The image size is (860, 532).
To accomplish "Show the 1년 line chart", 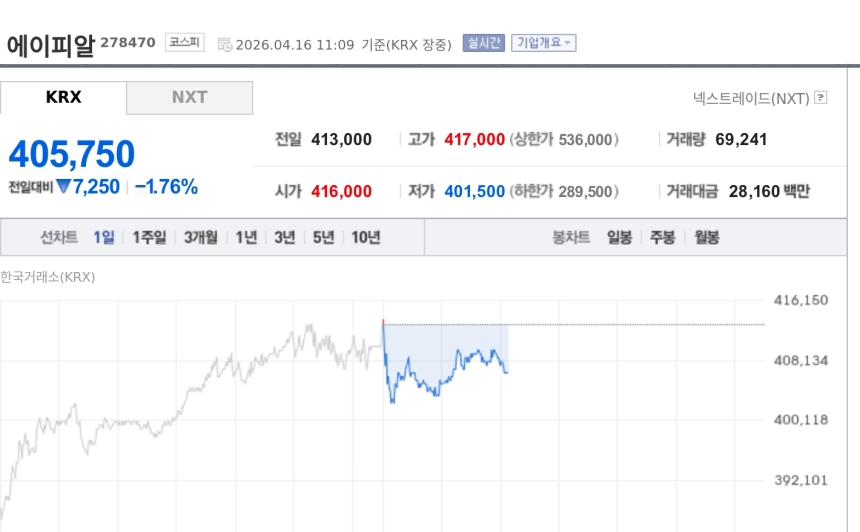I will click(246, 237).
